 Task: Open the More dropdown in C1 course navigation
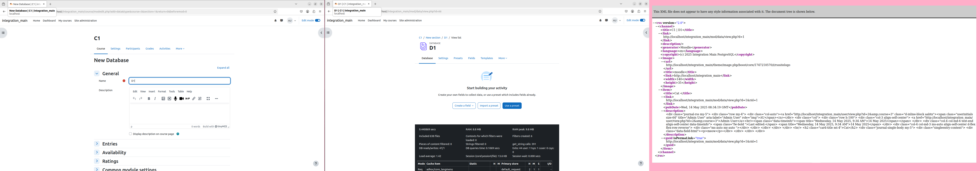point(180,49)
